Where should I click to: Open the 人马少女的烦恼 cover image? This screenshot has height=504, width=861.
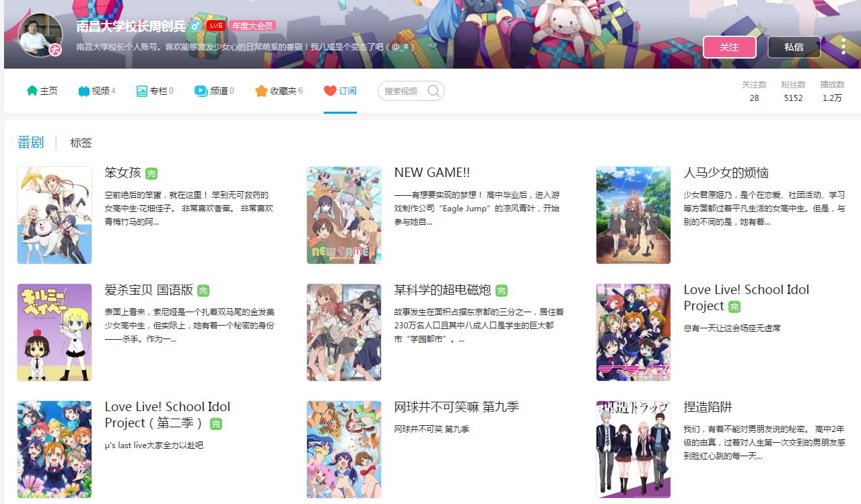633,215
